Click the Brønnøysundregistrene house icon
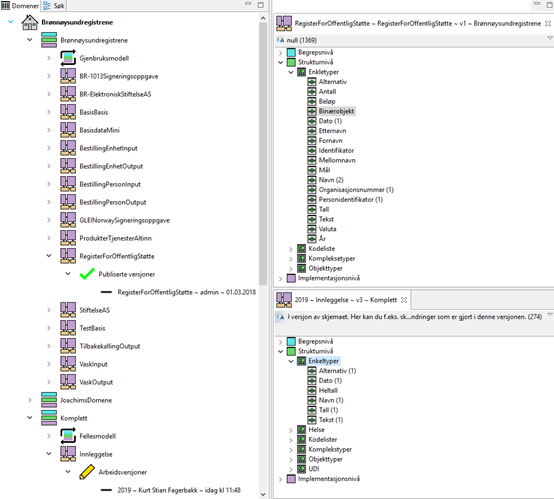Image resolution: width=554 pixels, height=499 pixels. click(x=30, y=22)
